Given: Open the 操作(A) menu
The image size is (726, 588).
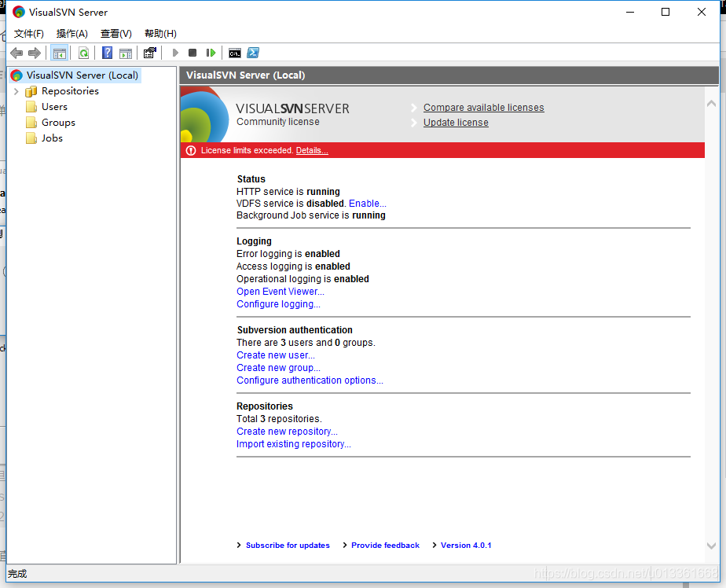Looking at the screenshot, I should point(71,34).
